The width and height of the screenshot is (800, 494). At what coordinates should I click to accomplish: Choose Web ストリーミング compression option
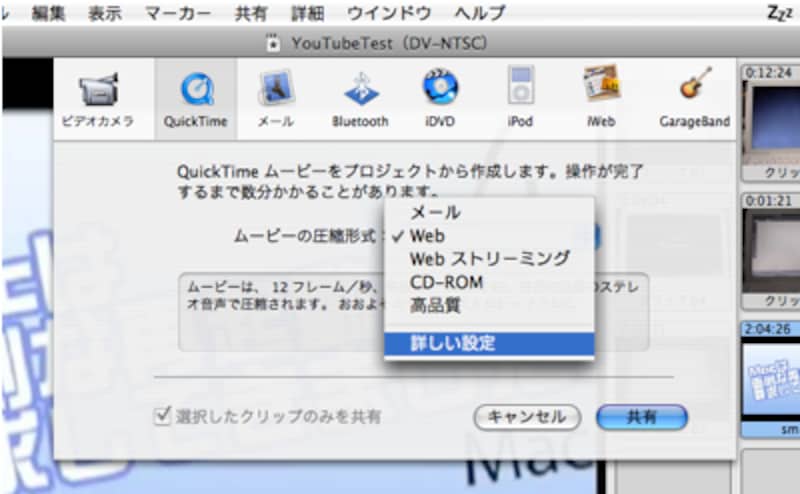pos(489,259)
